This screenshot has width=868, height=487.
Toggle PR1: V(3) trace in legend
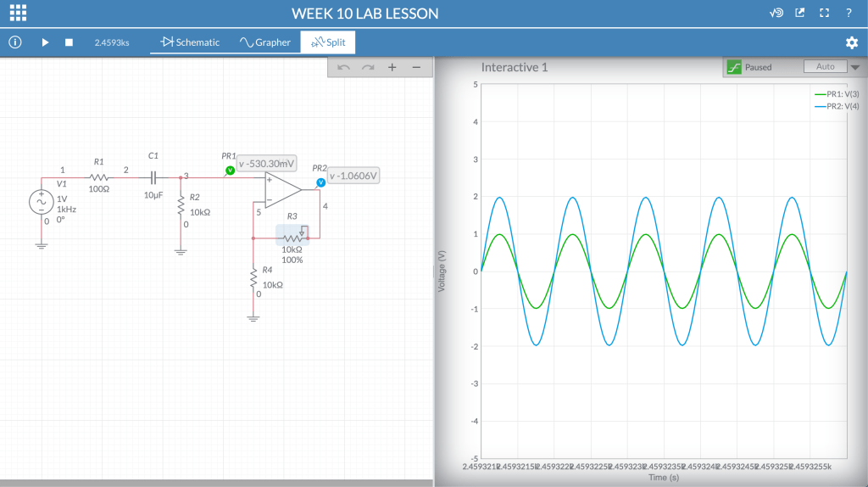tap(837, 94)
